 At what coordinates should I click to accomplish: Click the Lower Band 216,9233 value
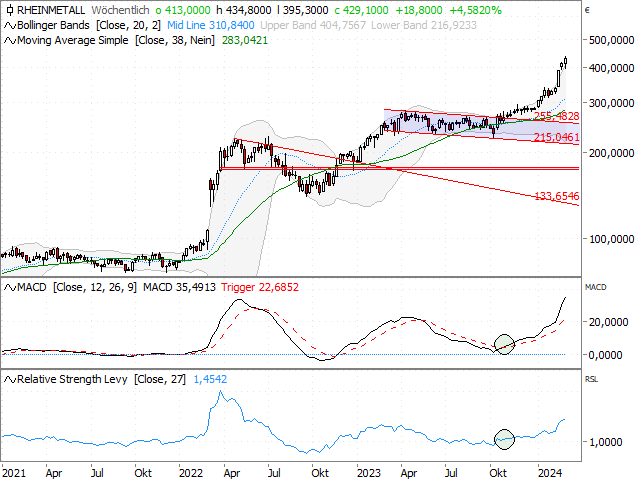(x=424, y=25)
